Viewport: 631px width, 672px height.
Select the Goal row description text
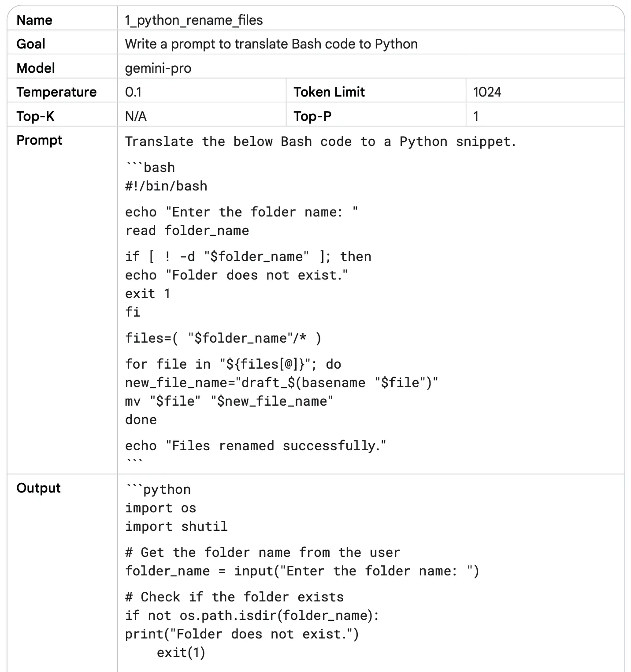pos(271,44)
